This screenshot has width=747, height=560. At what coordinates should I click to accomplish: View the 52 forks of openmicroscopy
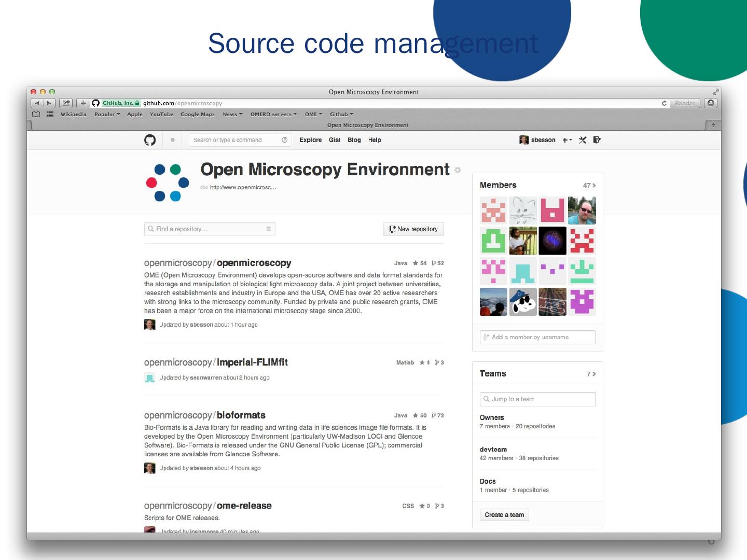pos(438,263)
